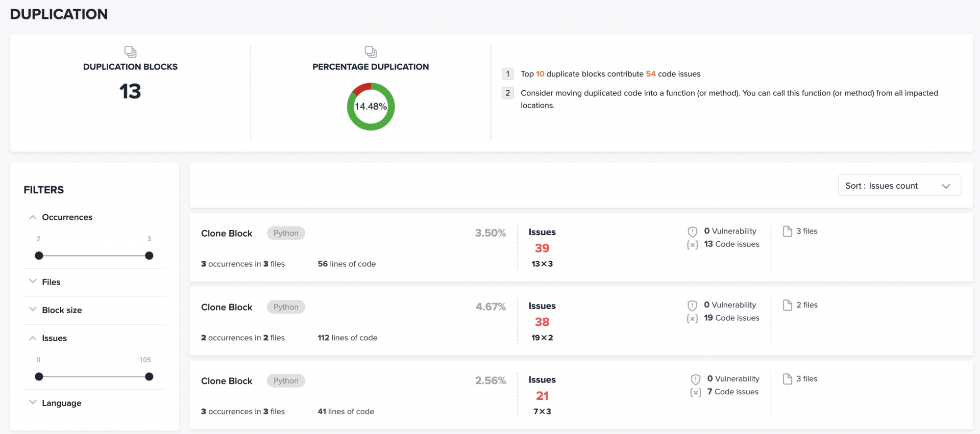Screen dimensions: 980x434
Task: Click code issues icon in first clone block
Action: click(692, 245)
